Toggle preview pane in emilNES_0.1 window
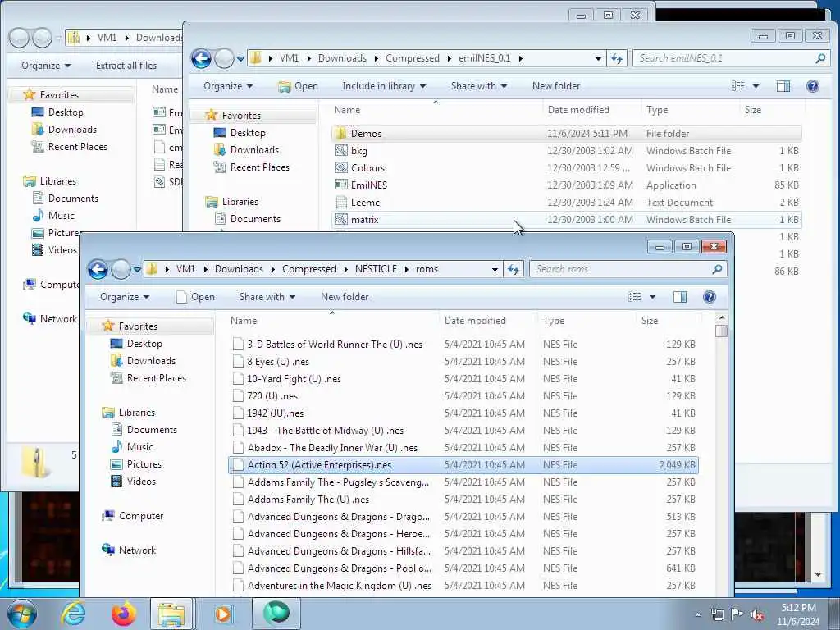 point(783,86)
